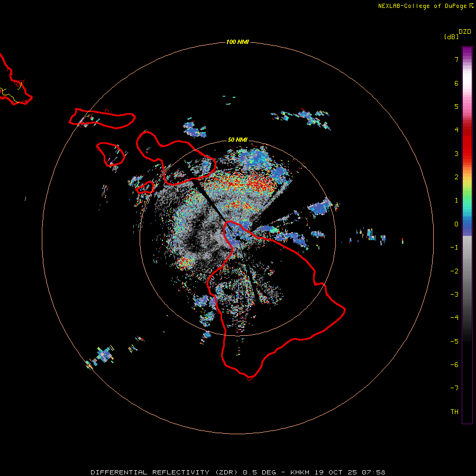Click the 0 dB scale label

point(456,224)
